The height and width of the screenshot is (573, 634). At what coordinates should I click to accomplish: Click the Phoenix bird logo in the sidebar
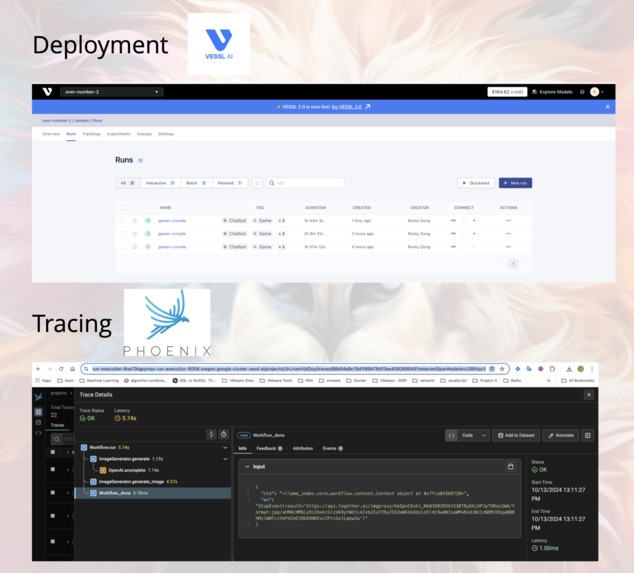coord(38,397)
